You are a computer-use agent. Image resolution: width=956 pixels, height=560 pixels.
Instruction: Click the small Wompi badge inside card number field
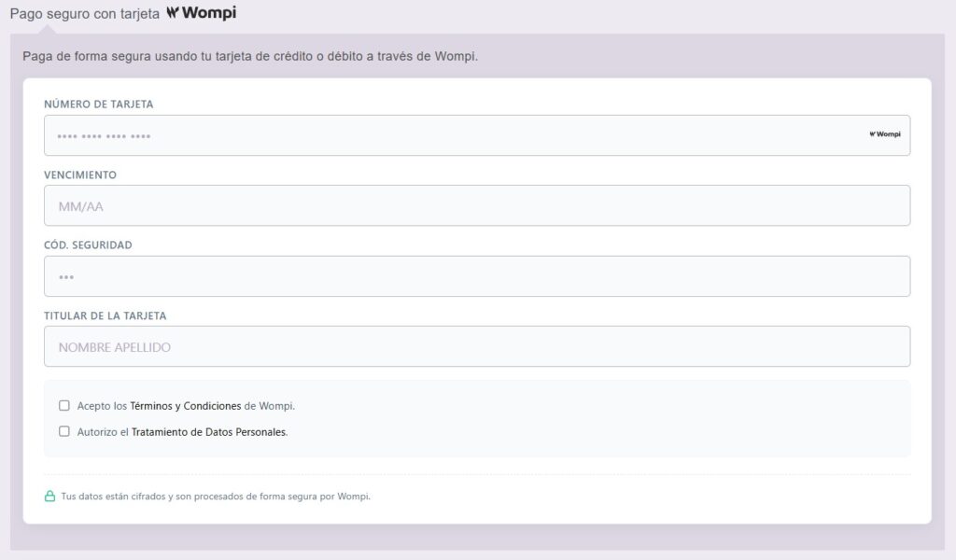(885, 134)
